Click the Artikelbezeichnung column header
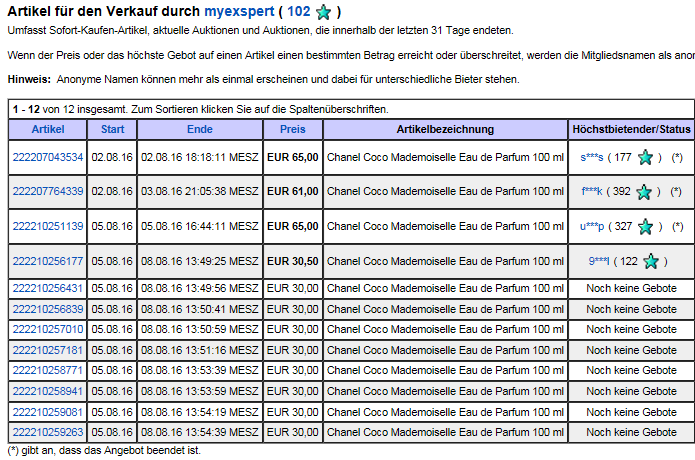The height and width of the screenshot is (460, 695). point(445,129)
